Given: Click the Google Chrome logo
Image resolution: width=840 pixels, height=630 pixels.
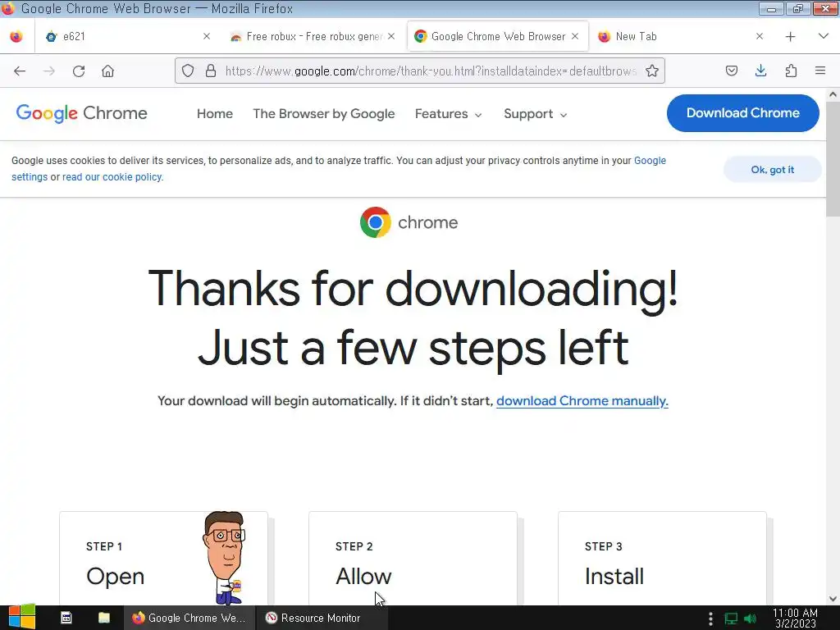Looking at the screenshot, I should click(81, 113).
